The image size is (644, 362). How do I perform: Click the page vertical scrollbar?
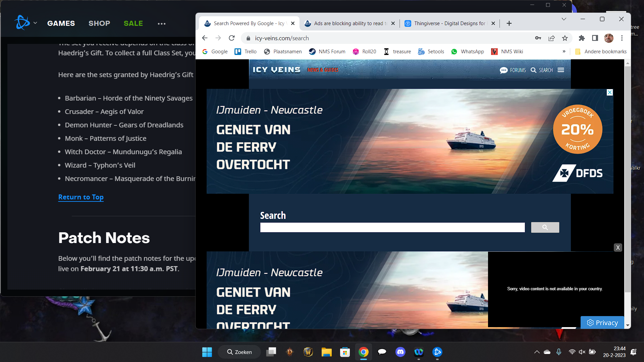pos(628,178)
